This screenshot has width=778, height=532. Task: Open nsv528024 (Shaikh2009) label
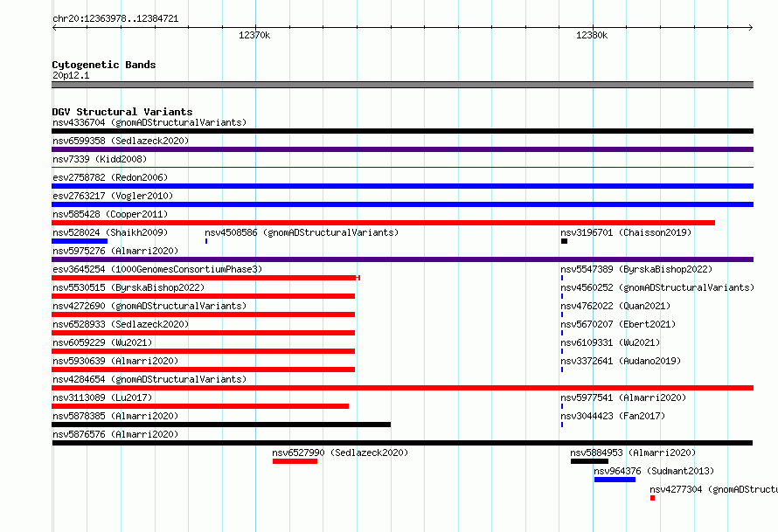click(x=110, y=232)
